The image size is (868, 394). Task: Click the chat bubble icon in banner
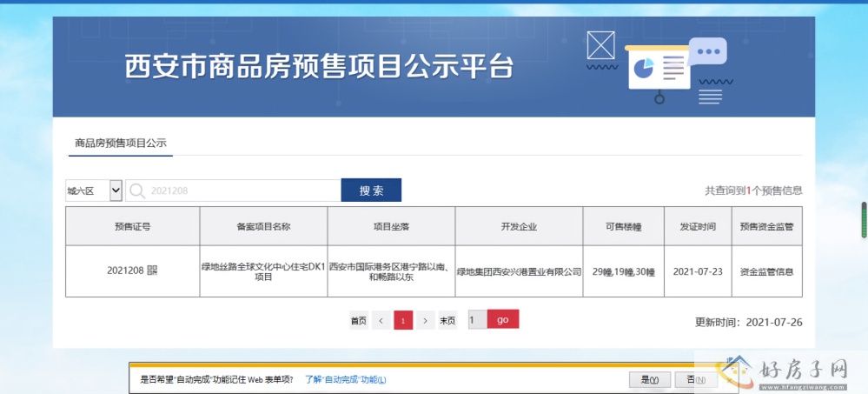point(708,52)
